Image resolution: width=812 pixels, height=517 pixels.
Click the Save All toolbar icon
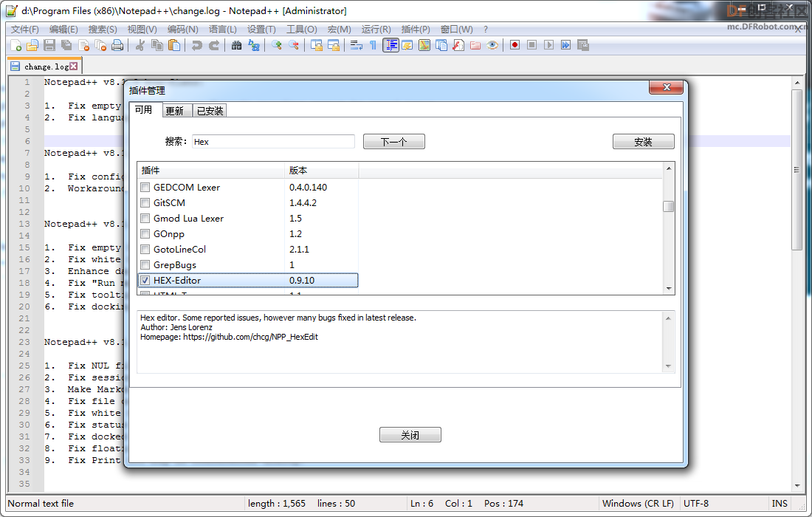[x=66, y=46]
